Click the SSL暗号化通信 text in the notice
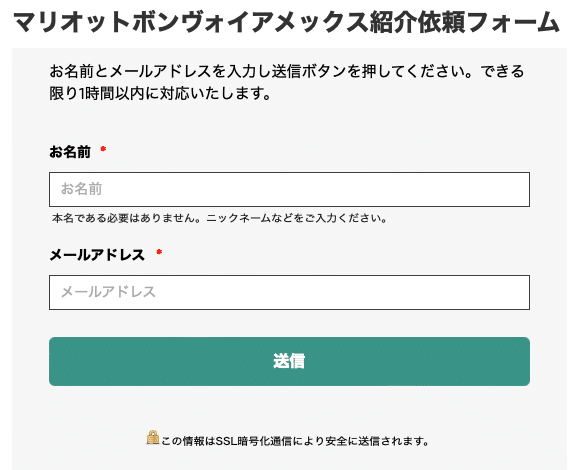Screen dimensions: 578x470 [254, 441]
